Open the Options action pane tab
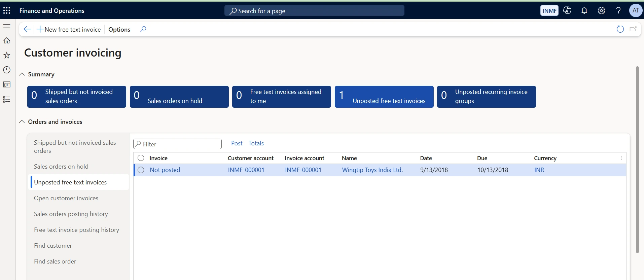Viewport: 644px width, 280px height. click(x=119, y=29)
